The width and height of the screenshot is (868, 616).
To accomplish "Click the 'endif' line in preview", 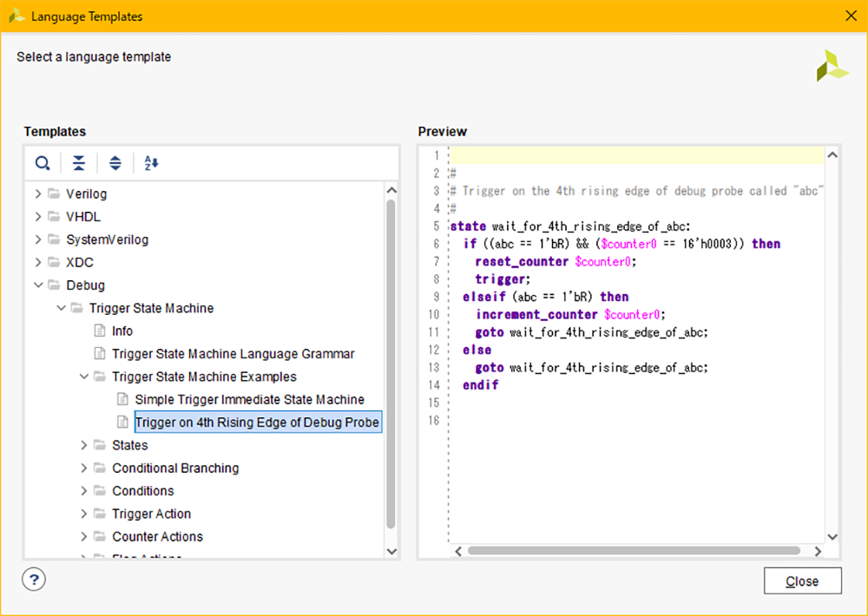I will point(481,385).
